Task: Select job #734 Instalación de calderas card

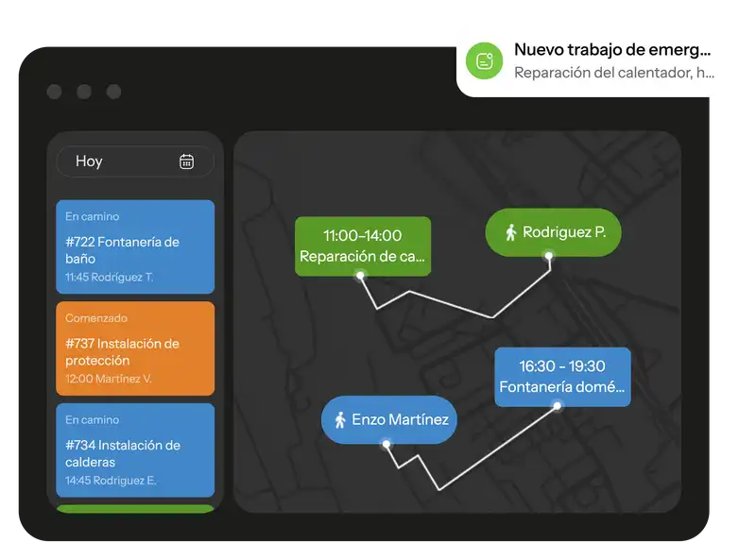Action: coord(135,450)
